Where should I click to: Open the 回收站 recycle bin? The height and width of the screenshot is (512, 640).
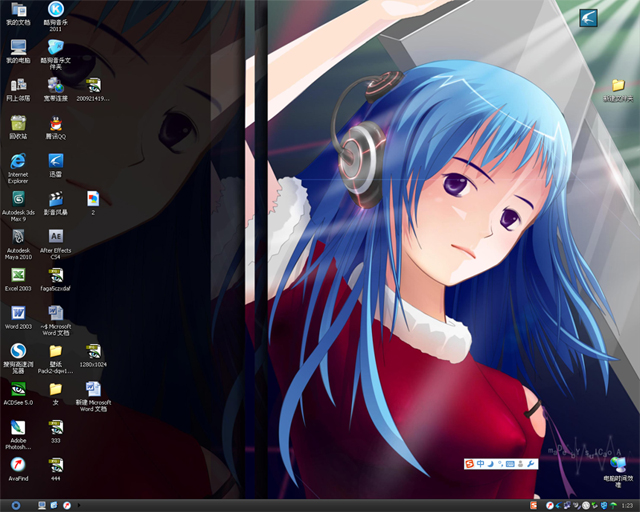[18, 127]
